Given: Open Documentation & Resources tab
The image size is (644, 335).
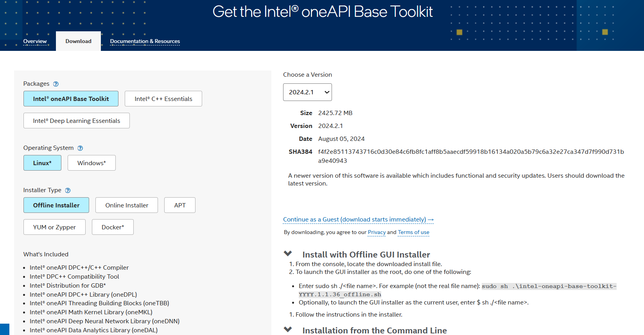Looking at the screenshot, I should [x=145, y=41].
